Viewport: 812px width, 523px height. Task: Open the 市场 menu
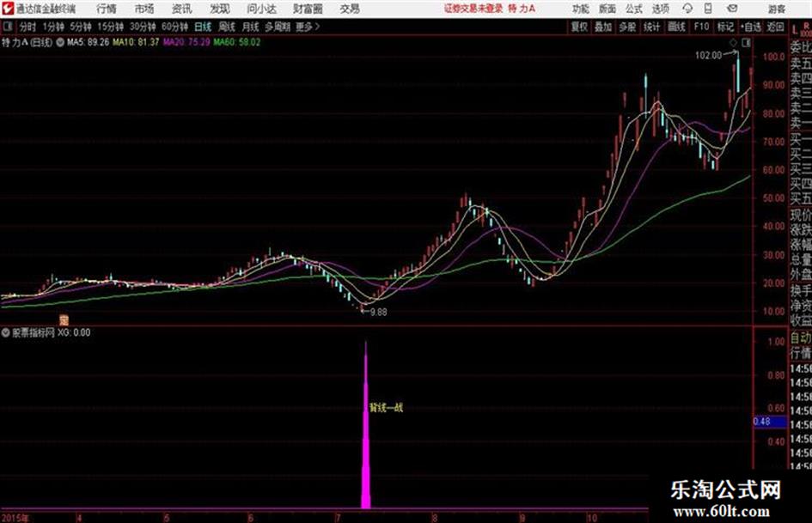(x=144, y=9)
